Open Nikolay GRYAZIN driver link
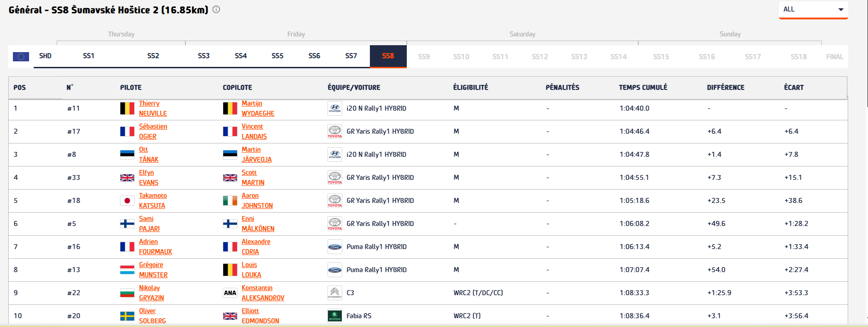Image resolution: width=868 pixels, height=327 pixels. tap(151, 293)
